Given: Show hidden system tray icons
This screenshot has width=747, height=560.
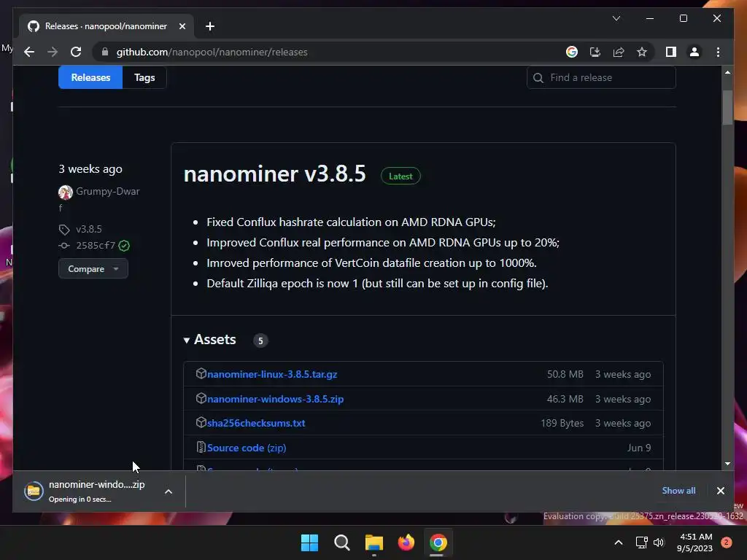Looking at the screenshot, I should (619, 542).
